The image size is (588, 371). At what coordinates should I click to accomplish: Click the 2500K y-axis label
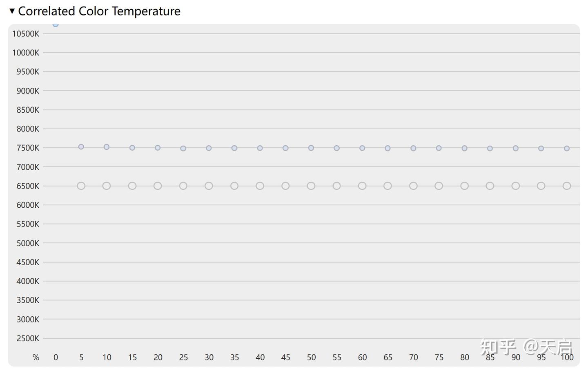28,338
